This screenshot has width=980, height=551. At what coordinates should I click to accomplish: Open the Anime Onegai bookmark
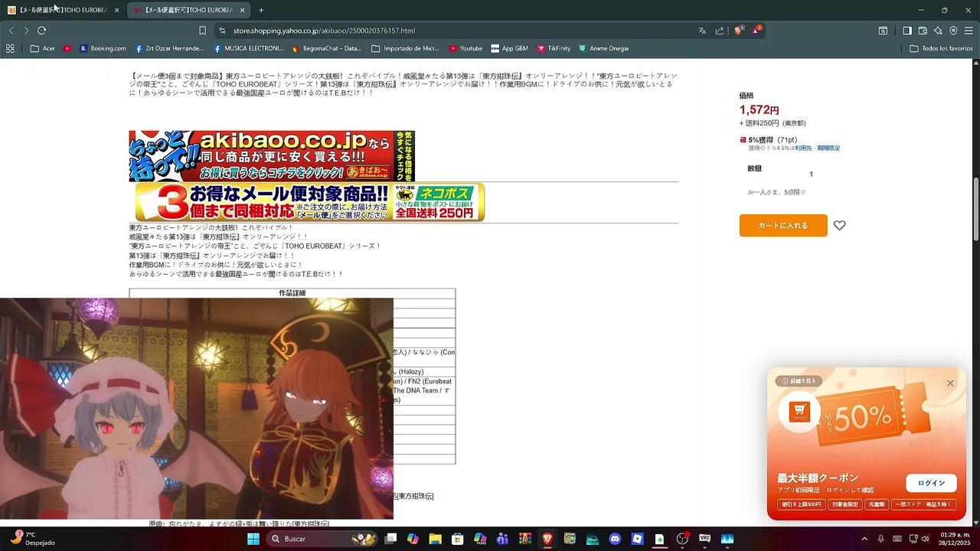603,48
